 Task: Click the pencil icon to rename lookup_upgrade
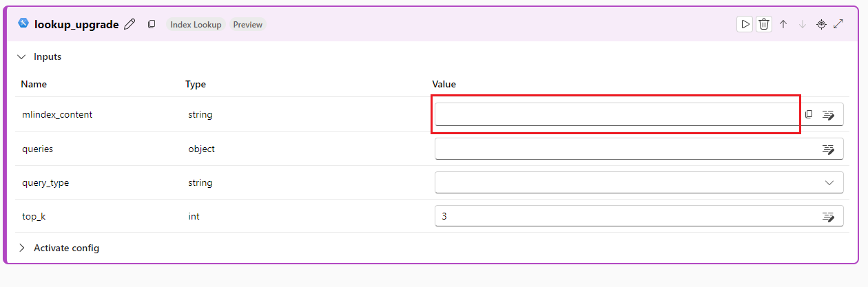[x=130, y=24]
